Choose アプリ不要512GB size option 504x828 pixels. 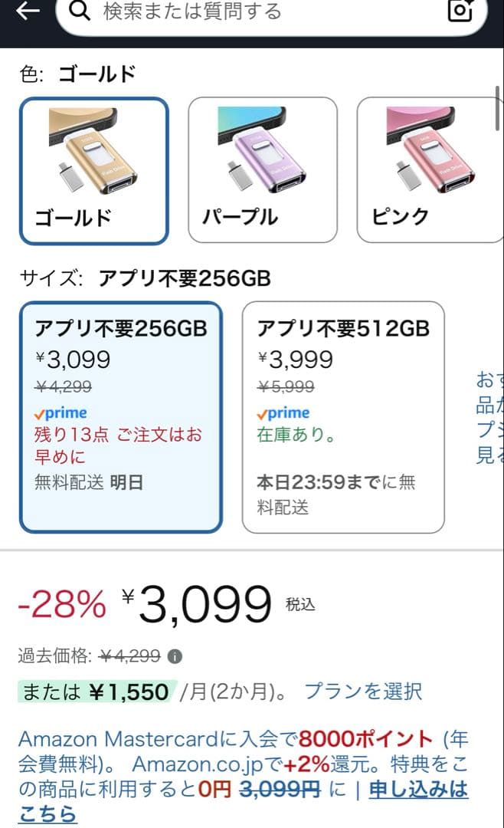(343, 417)
